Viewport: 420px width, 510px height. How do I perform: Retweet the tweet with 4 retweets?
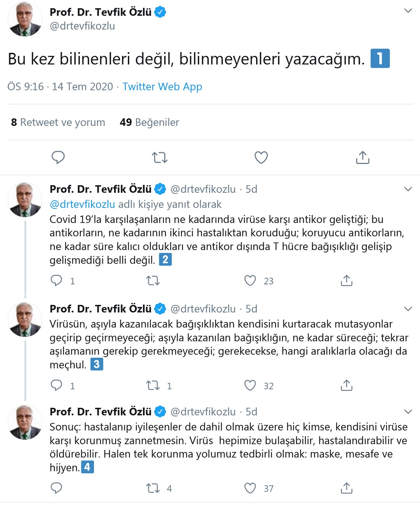153,488
